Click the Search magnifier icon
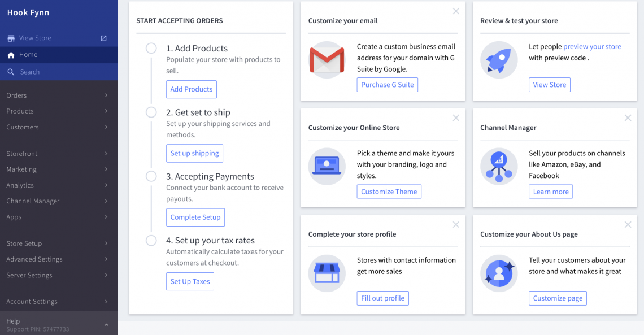 (x=11, y=72)
